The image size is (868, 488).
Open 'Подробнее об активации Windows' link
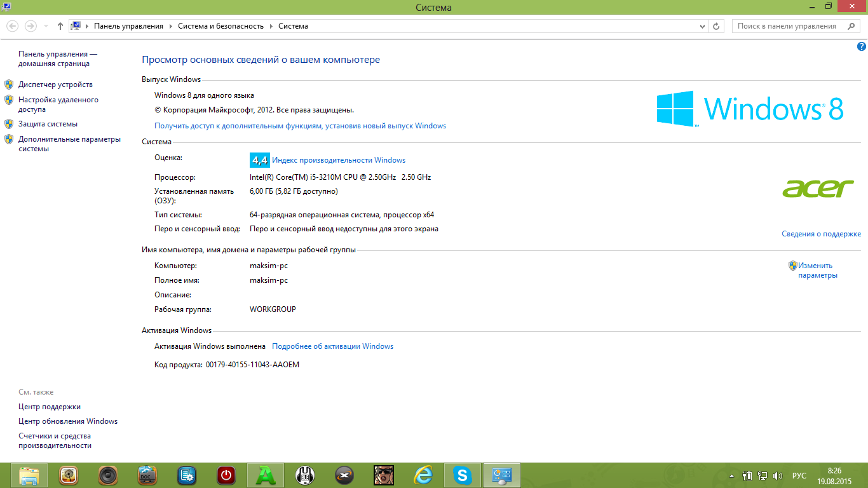click(x=332, y=346)
